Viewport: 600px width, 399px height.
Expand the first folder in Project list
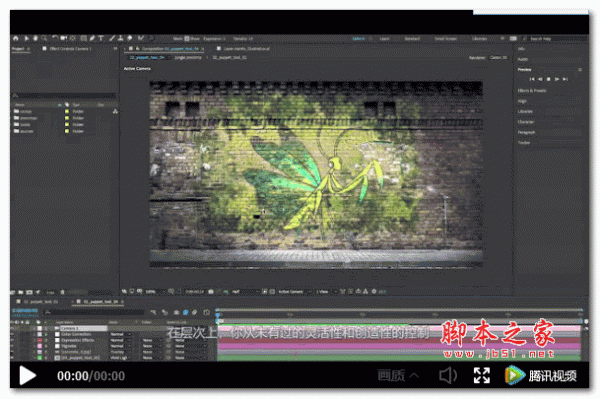(16, 111)
